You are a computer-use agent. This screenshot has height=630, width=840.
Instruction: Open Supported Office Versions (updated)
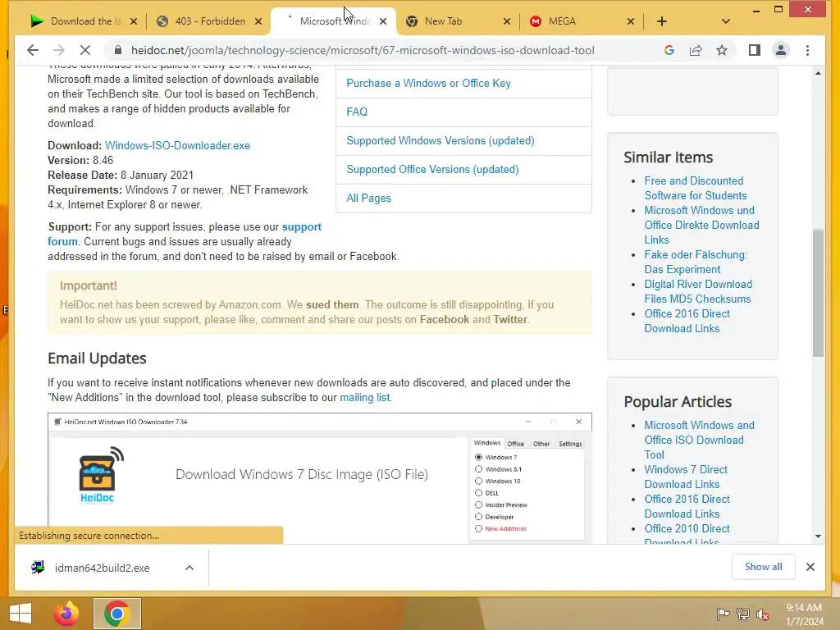pyautogui.click(x=432, y=169)
